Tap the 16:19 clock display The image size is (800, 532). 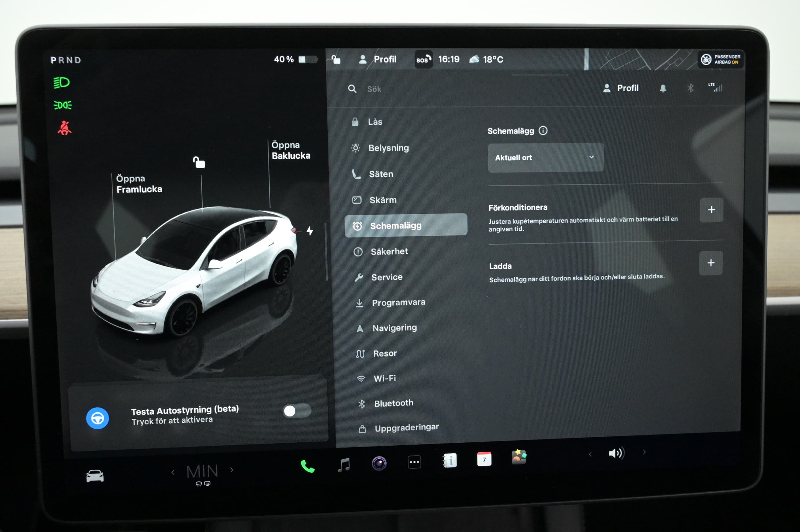448,59
